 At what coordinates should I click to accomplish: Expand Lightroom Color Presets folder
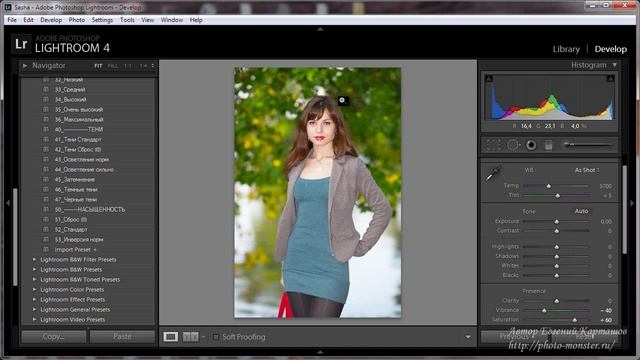coord(34,289)
